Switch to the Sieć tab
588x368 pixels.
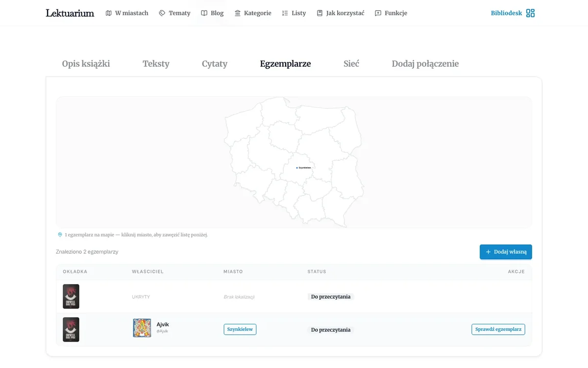(x=351, y=64)
